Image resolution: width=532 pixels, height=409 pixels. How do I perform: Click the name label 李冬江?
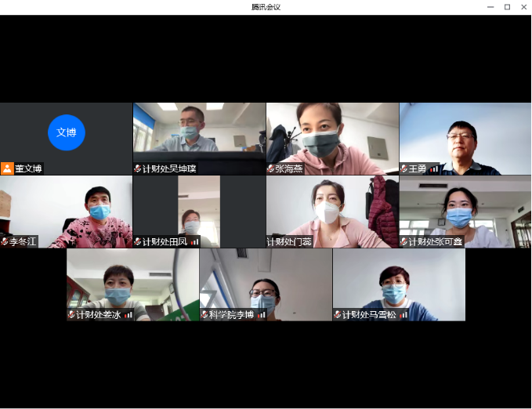[x=23, y=241]
